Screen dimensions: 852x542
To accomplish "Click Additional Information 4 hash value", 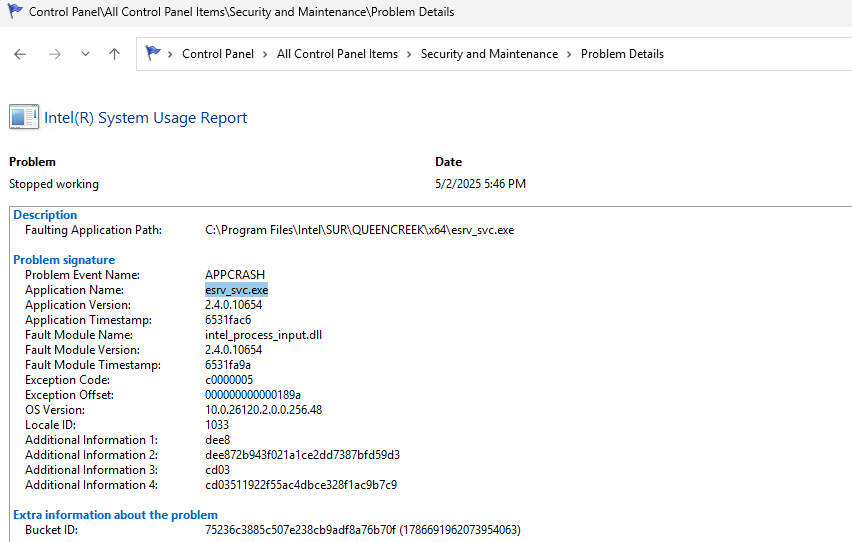I will (x=301, y=484).
